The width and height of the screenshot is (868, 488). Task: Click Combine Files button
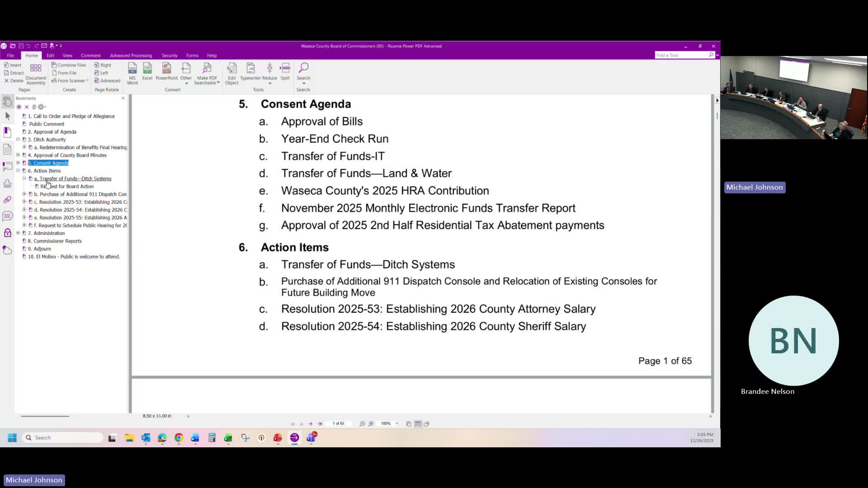pos(69,65)
